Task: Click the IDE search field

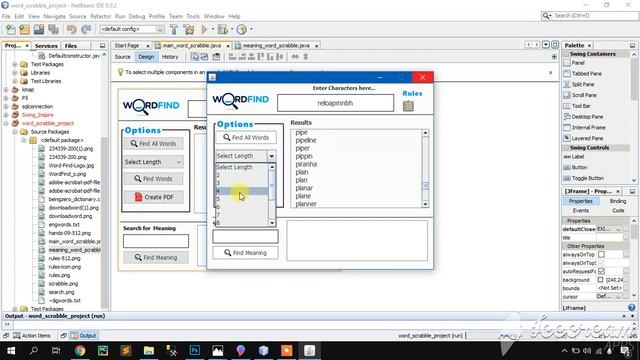Action: 593,16
